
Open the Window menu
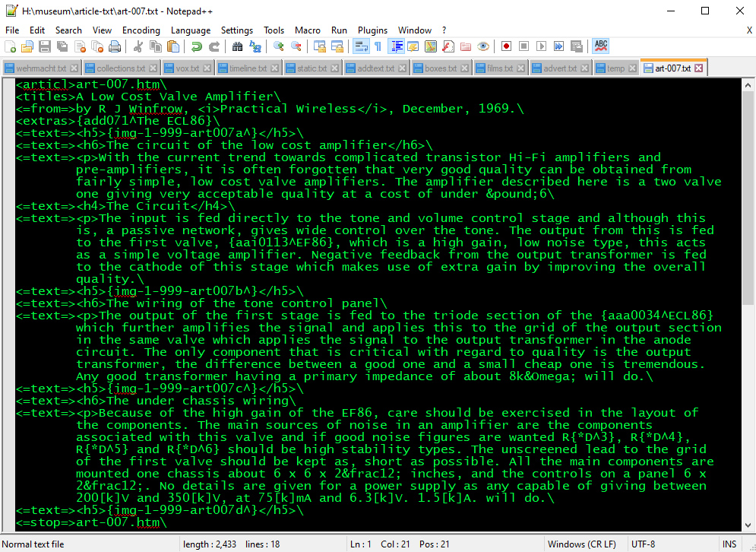(415, 30)
